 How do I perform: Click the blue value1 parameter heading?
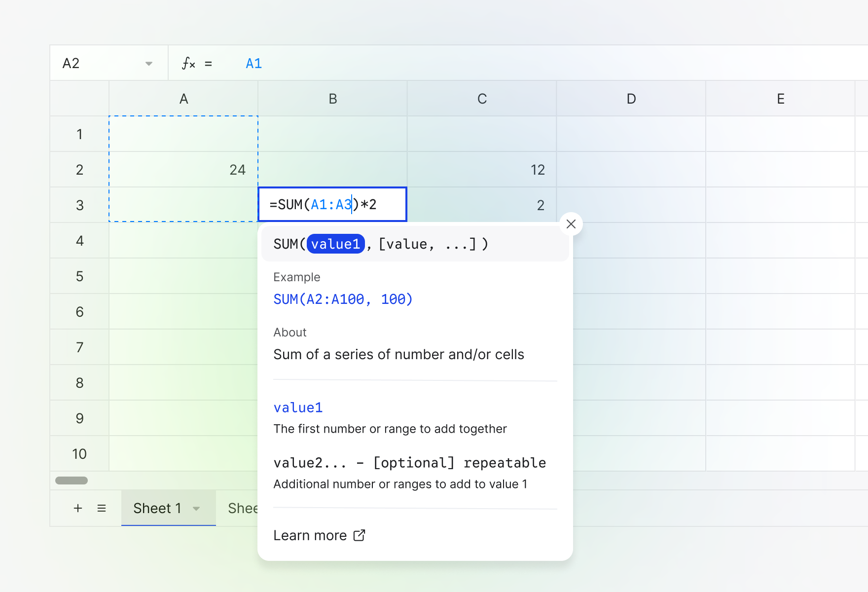298,407
